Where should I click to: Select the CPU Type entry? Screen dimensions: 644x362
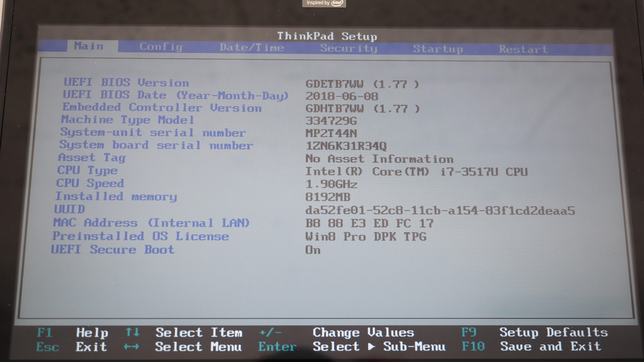pos(87,170)
